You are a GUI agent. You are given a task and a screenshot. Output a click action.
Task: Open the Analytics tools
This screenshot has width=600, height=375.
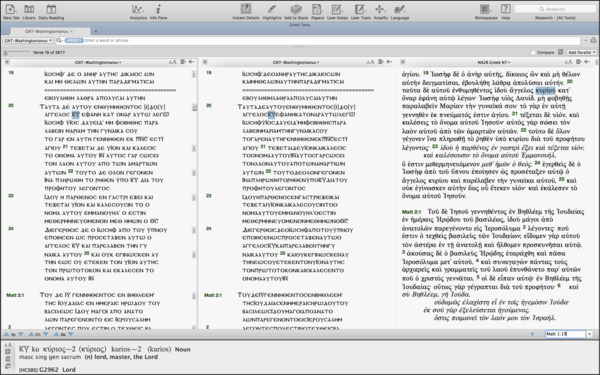coord(138,11)
